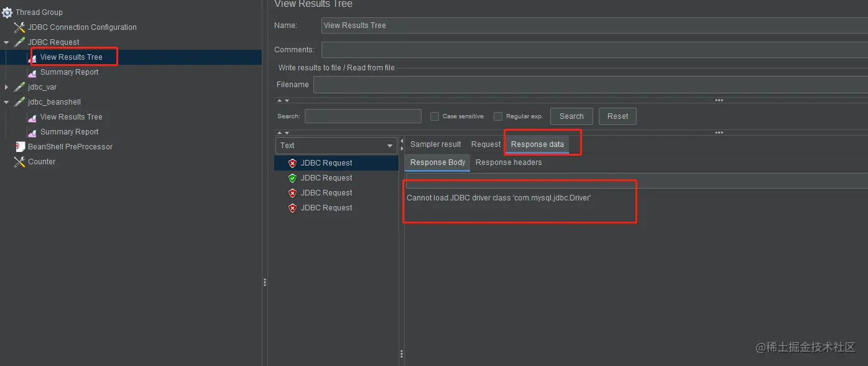
Task: Toggle the Regular exp. checkbox
Action: 498,116
